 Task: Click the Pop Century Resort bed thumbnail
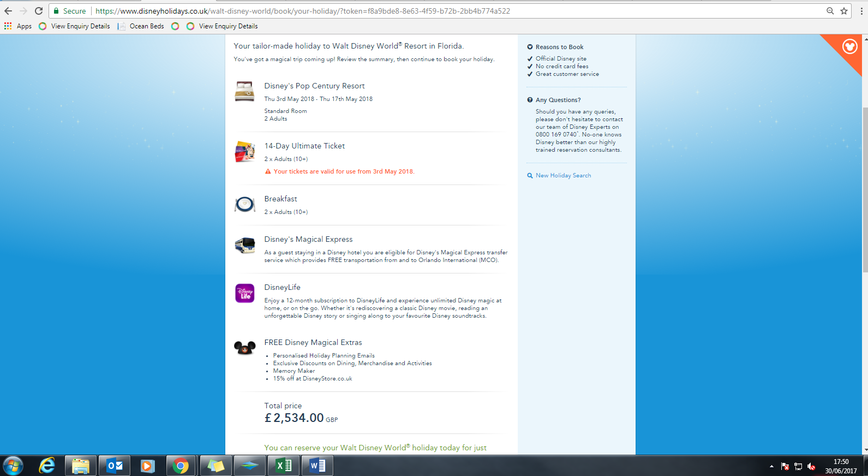click(244, 91)
